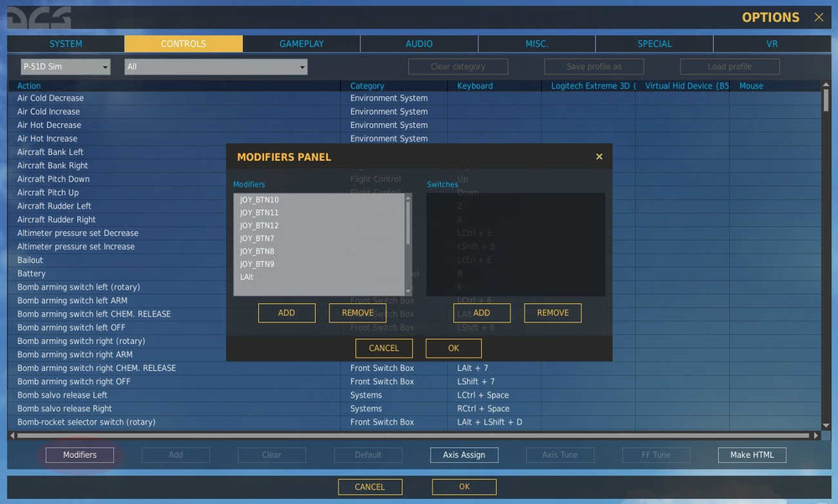Open the VR tab
838x504 pixels.
pyautogui.click(x=772, y=44)
